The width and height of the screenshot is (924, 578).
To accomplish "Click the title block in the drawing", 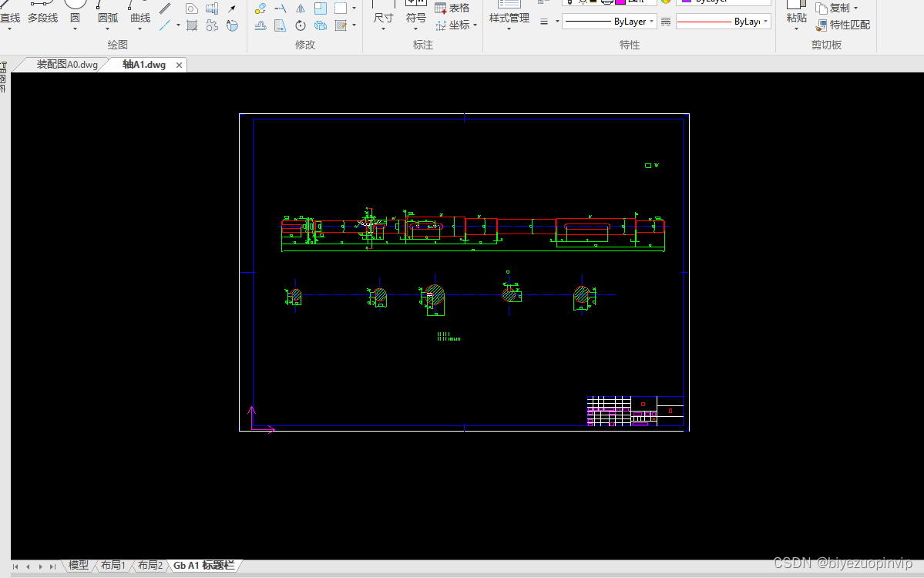I will pos(635,411).
